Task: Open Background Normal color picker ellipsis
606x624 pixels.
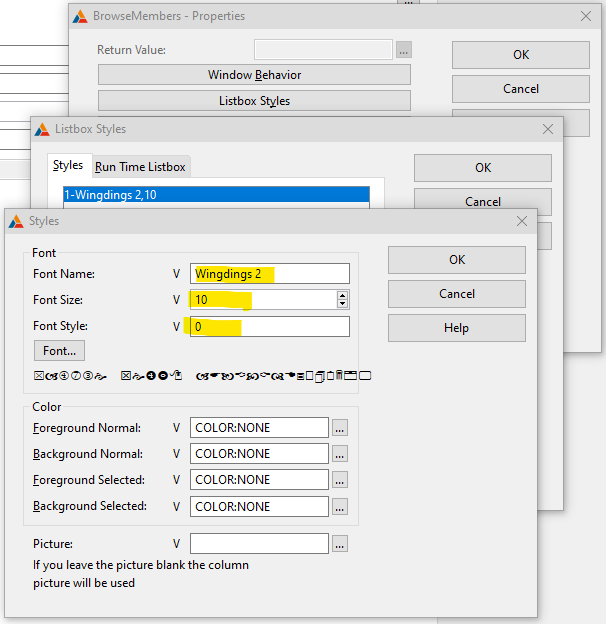Action: (340, 454)
